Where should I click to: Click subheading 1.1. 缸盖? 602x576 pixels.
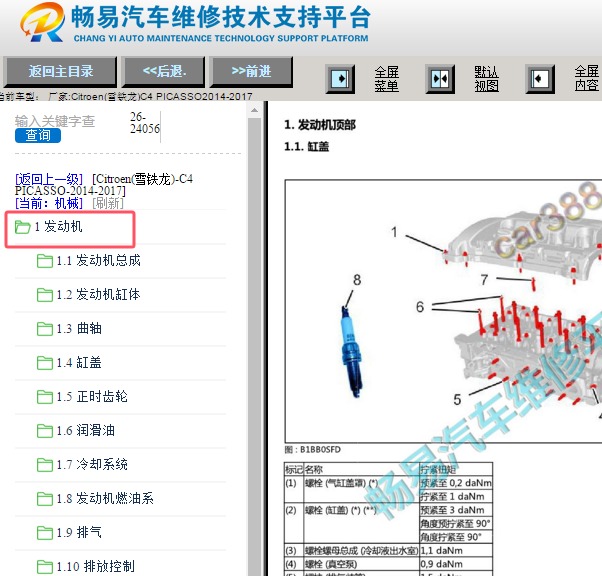(x=306, y=146)
